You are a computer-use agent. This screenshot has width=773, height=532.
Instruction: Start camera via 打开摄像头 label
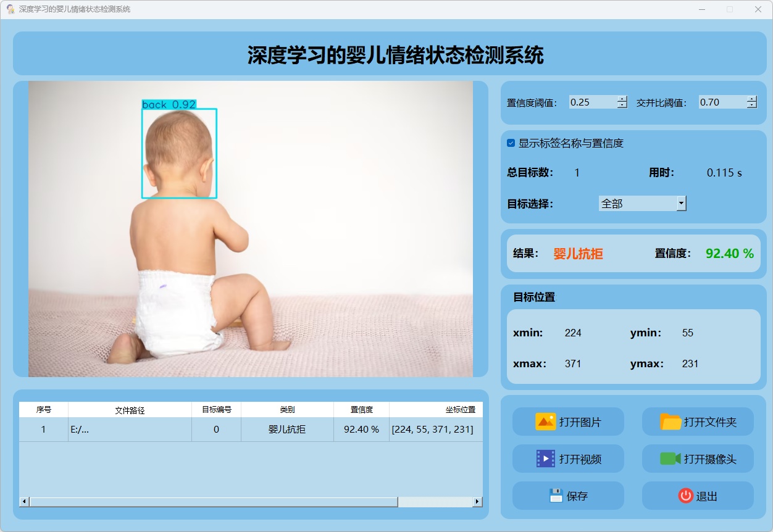pyautogui.click(x=710, y=459)
